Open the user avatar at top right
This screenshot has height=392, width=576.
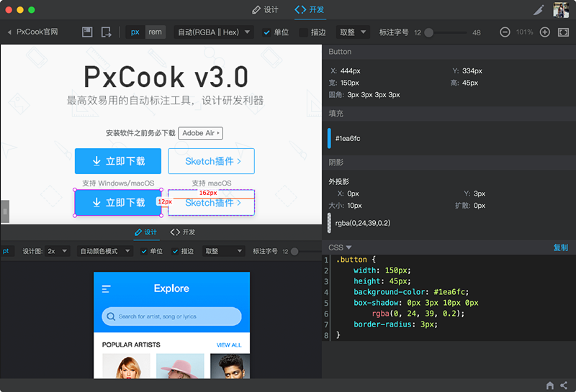[561, 10]
